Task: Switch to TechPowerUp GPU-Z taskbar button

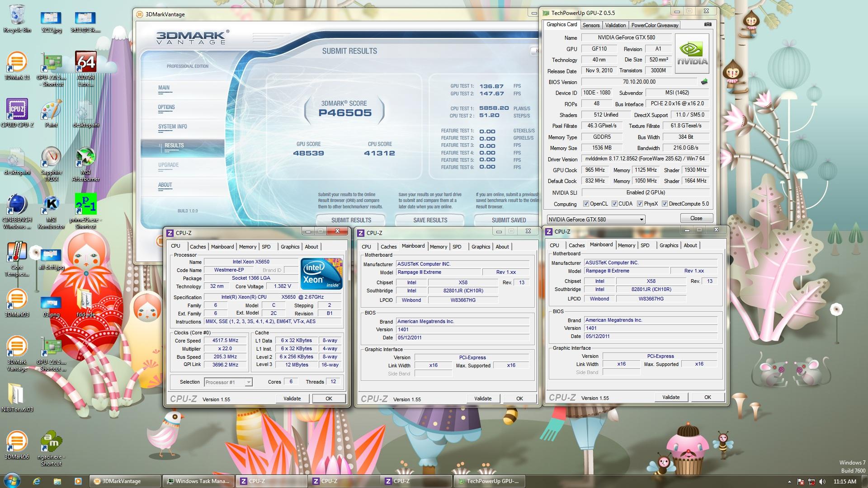Action: [489, 481]
